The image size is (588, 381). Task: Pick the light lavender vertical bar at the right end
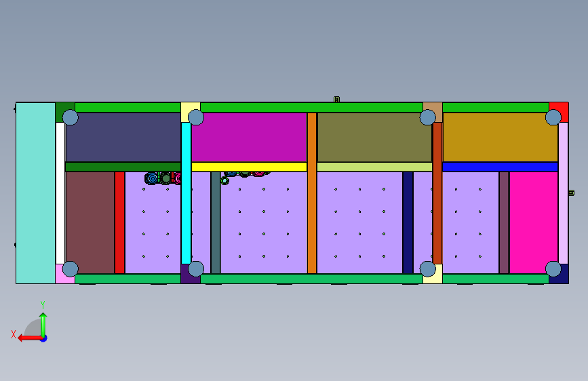tap(564, 193)
